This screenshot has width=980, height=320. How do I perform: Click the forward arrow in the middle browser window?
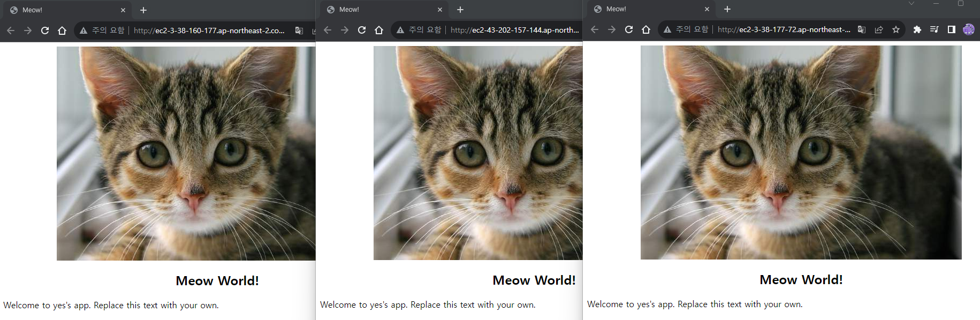345,30
